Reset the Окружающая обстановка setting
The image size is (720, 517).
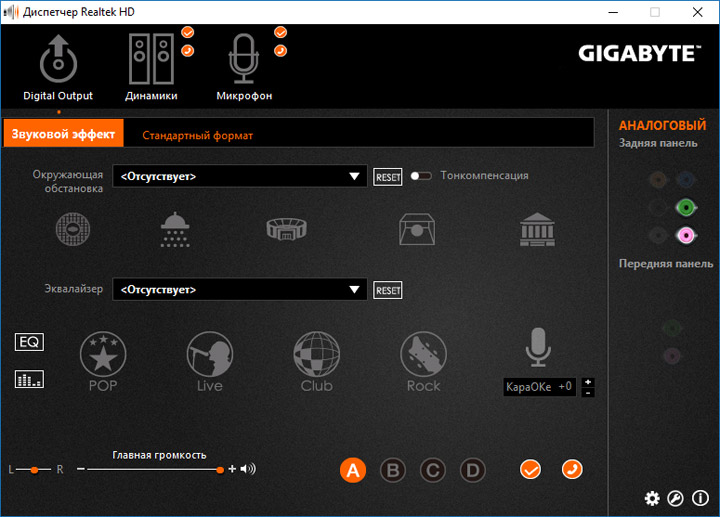pyautogui.click(x=388, y=177)
